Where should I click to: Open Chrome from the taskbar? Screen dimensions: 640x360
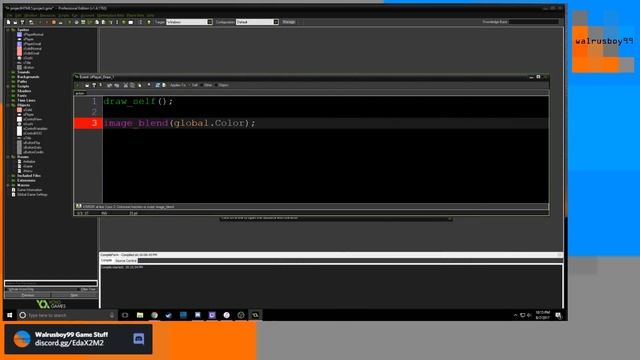pyautogui.click(x=154, y=315)
